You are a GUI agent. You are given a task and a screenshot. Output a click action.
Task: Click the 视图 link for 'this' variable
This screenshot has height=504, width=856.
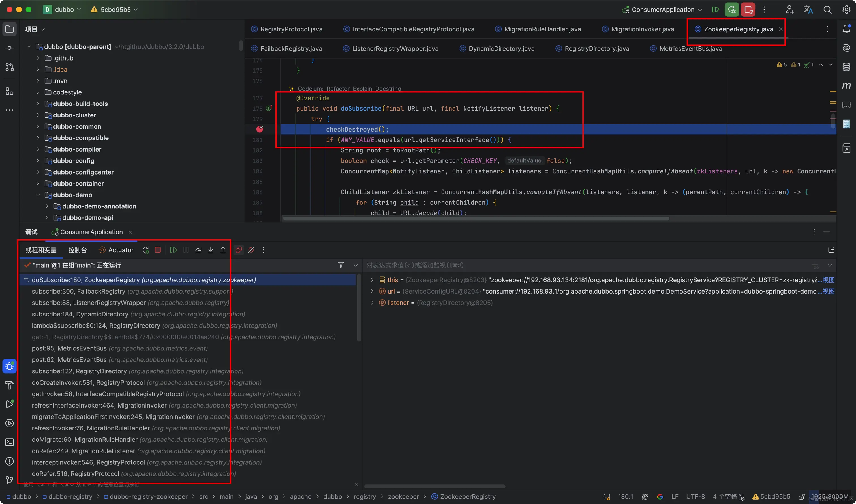point(828,280)
